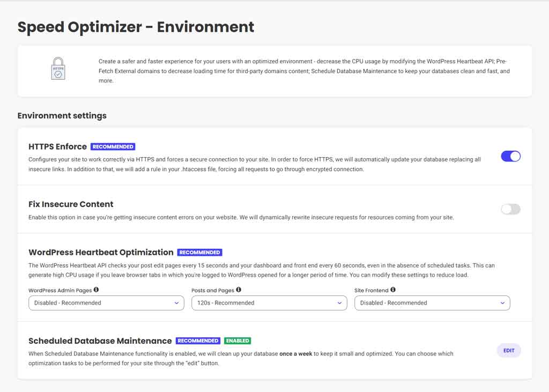Expand the Posts and Pages dropdown
The height and width of the screenshot is (392, 549).
pyautogui.click(x=269, y=303)
